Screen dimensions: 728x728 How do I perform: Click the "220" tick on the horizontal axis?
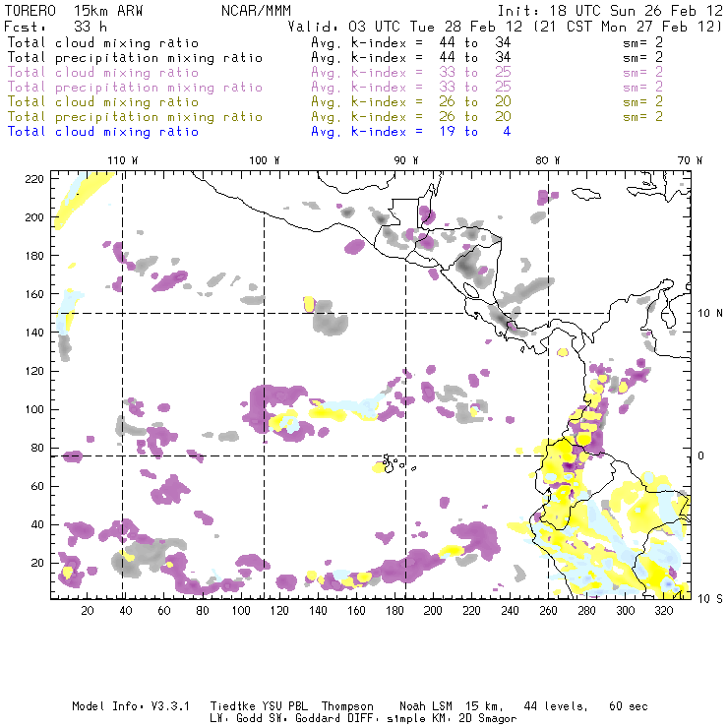(471, 611)
